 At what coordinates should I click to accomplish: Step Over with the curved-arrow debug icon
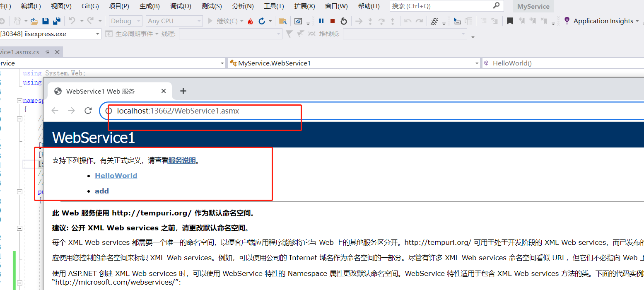click(x=381, y=21)
